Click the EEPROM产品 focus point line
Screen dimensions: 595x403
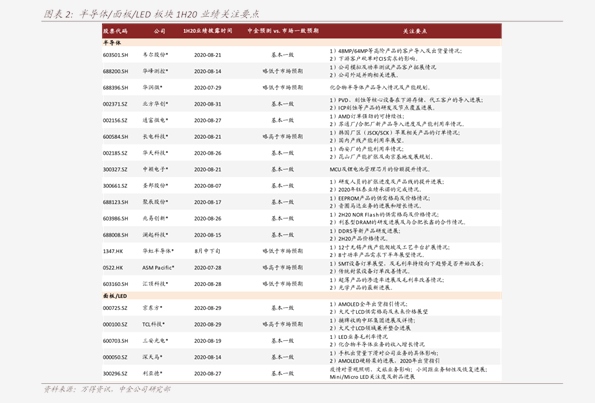pyautogui.click(x=380, y=198)
